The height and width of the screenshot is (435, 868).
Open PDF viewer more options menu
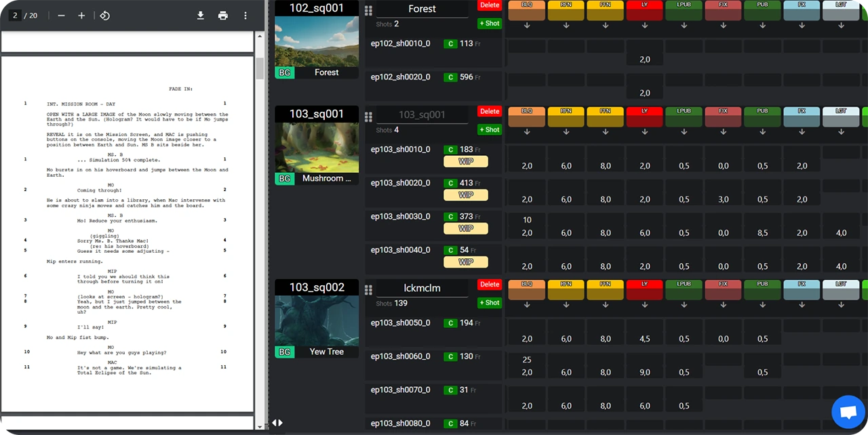click(245, 16)
